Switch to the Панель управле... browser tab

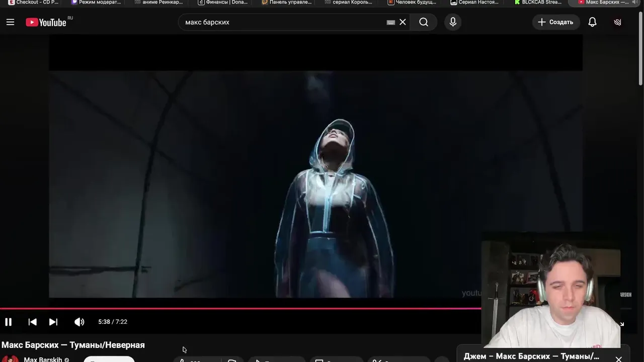point(287,3)
